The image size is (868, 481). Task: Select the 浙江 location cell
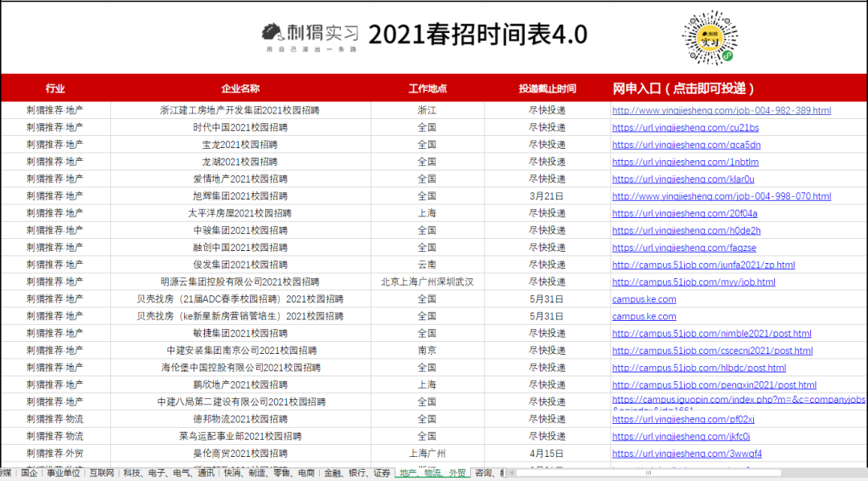427,110
